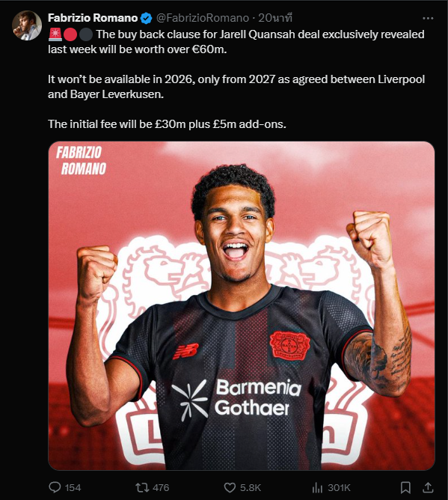View analytics bar chart icon
The image size is (448, 500).
(x=317, y=487)
